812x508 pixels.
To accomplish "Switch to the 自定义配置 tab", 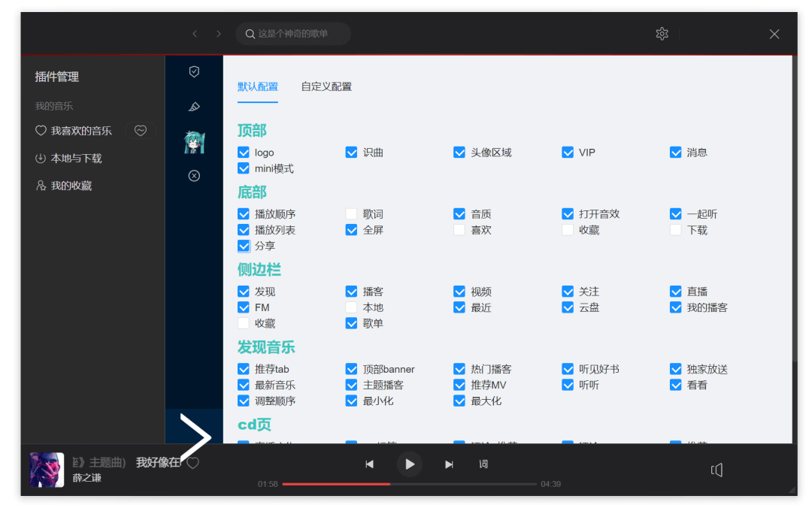I will pyautogui.click(x=326, y=87).
